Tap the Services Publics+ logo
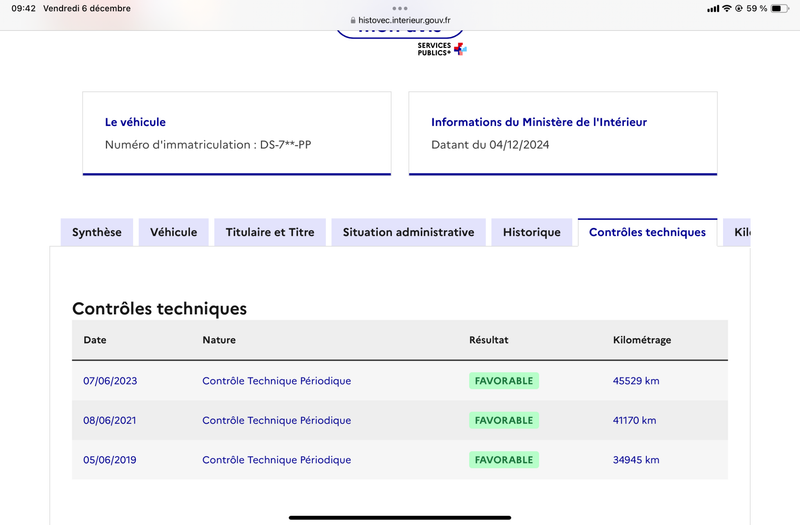Viewport: 800px width, 525px height. [442, 49]
